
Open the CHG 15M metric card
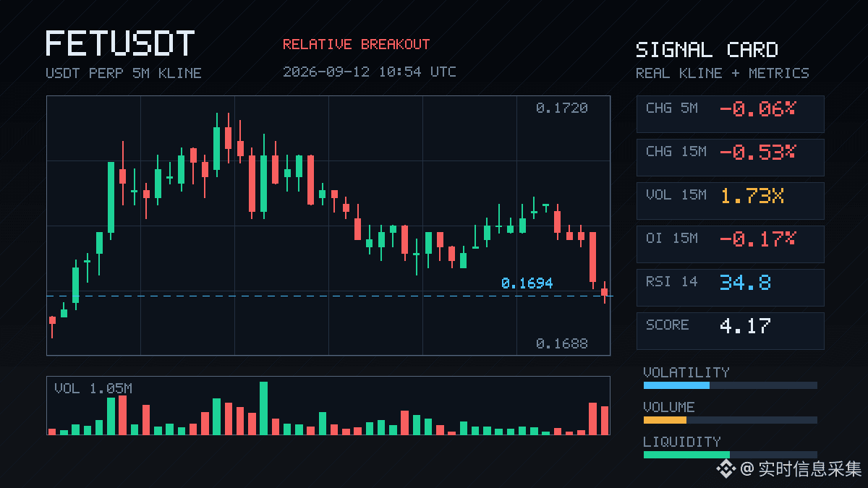point(730,157)
